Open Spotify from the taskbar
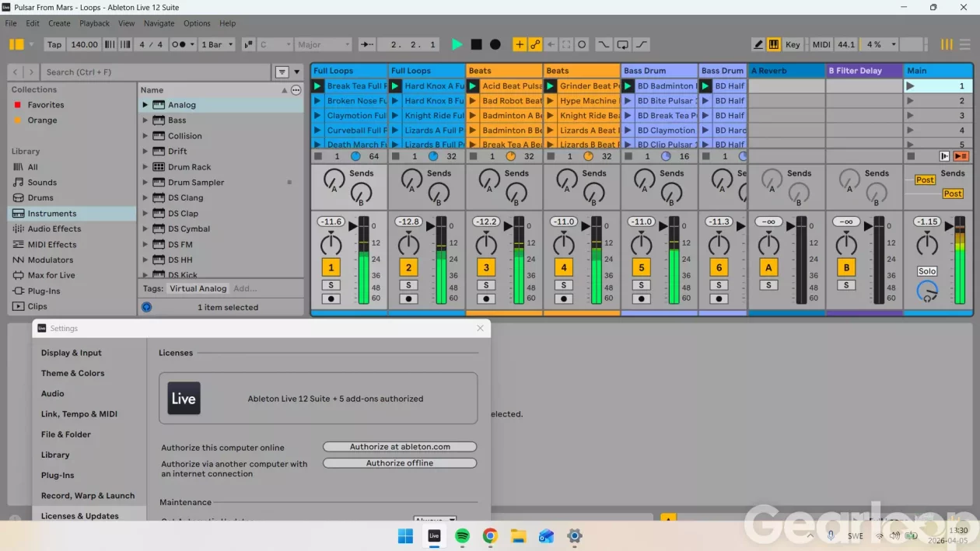This screenshot has height=551, width=980. 462,535
